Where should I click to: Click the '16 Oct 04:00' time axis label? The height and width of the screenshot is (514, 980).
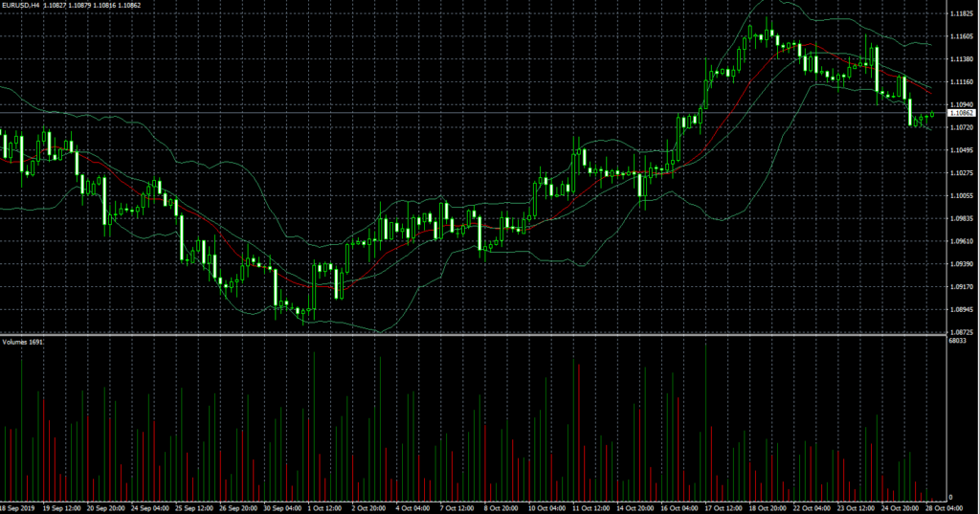point(679,508)
